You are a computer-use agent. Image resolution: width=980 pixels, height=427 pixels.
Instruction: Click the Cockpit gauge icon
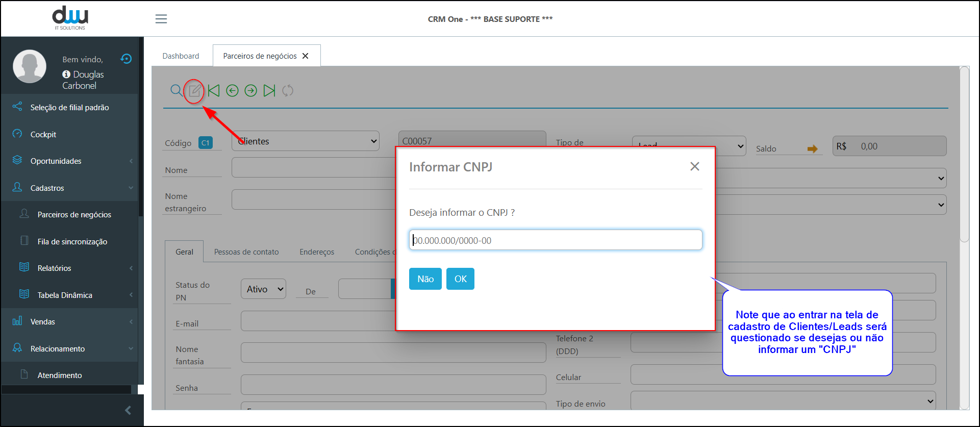[17, 134]
